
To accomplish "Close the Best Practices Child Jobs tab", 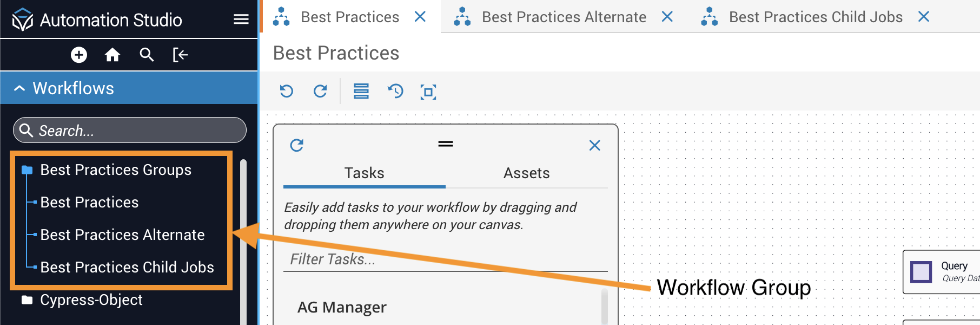I will coord(924,17).
